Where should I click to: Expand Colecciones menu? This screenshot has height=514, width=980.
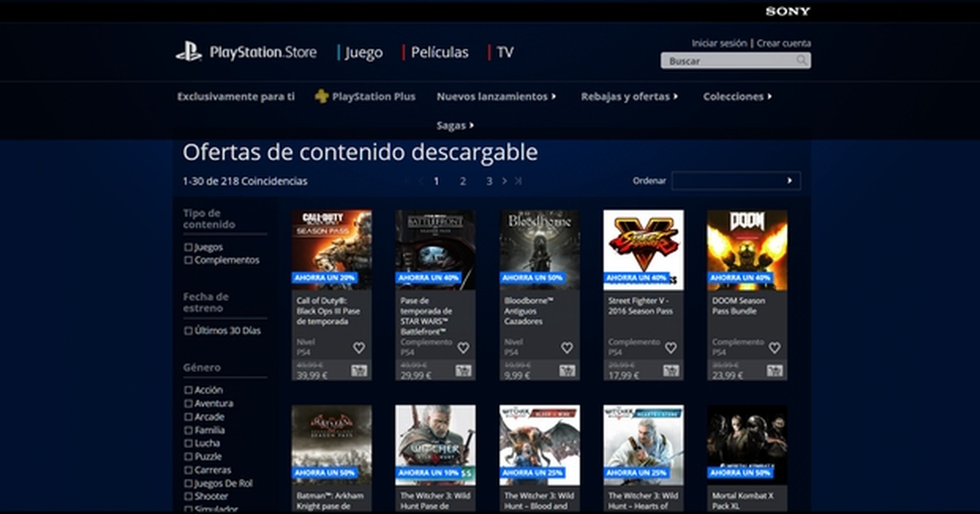(x=737, y=97)
